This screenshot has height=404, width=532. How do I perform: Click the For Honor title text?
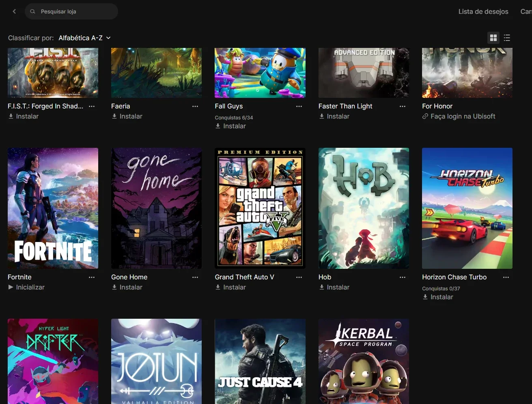[x=437, y=106]
